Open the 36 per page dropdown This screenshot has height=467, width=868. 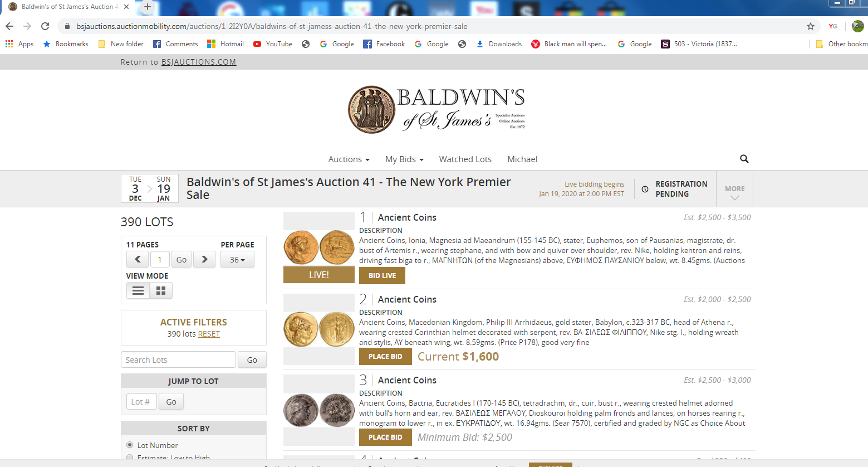point(237,260)
